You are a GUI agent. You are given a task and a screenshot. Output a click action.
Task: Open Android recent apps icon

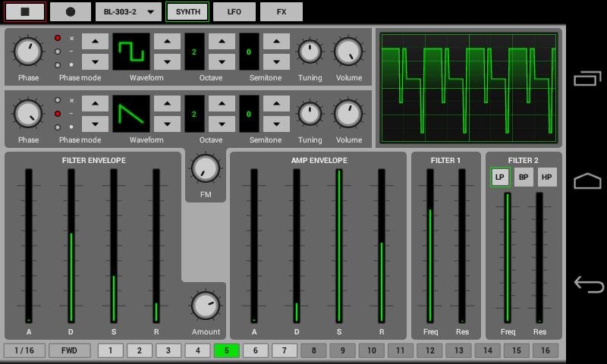point(588,78)
